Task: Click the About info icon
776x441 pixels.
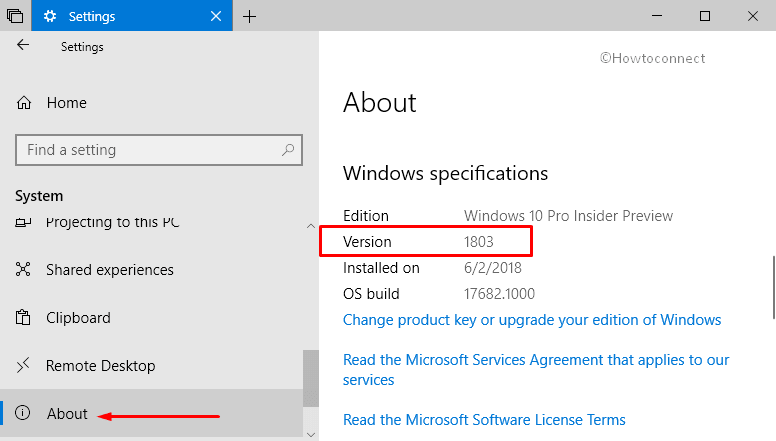Action: [x=23, y=413]
